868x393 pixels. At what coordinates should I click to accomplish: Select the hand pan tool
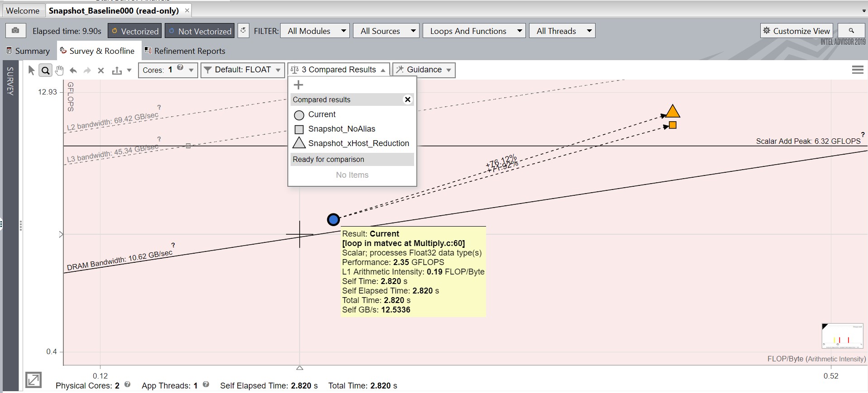click(x=59, y=70)
